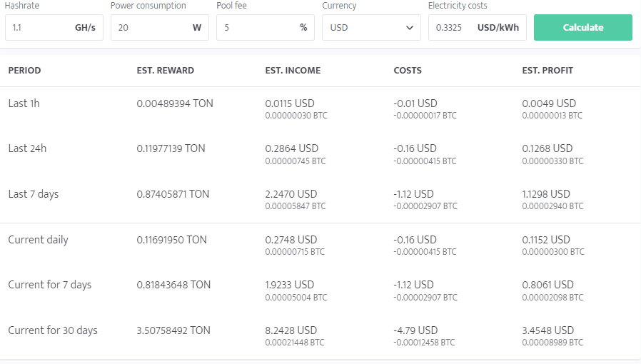
Task: Click the EST. PROFIT column header
Action: point(547,71)
